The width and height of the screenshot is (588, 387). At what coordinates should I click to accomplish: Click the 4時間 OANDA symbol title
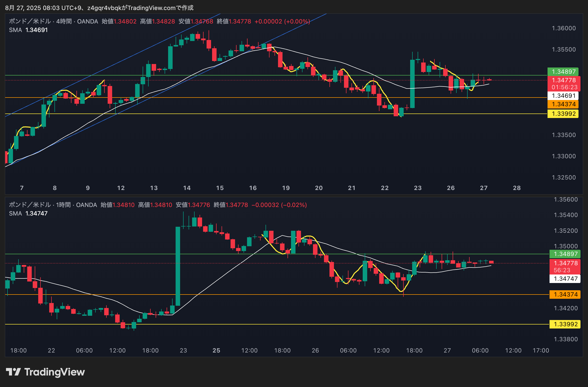pyautogui.click(x=53, y=21)
